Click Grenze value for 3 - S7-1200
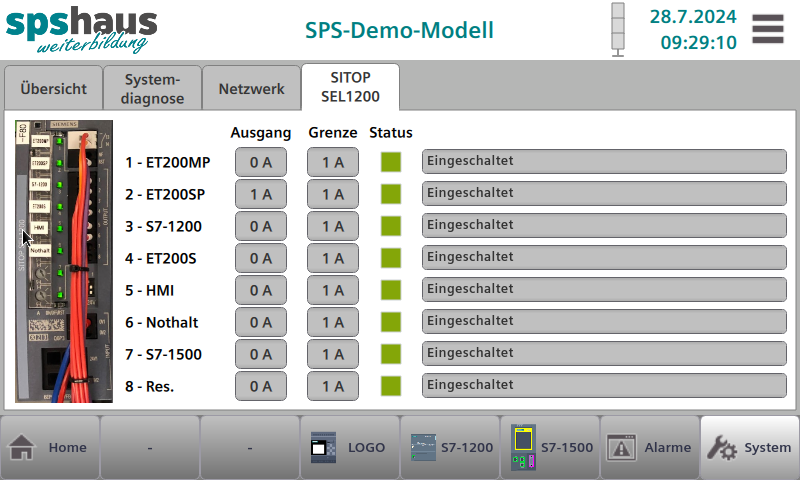 coord(333,226)
